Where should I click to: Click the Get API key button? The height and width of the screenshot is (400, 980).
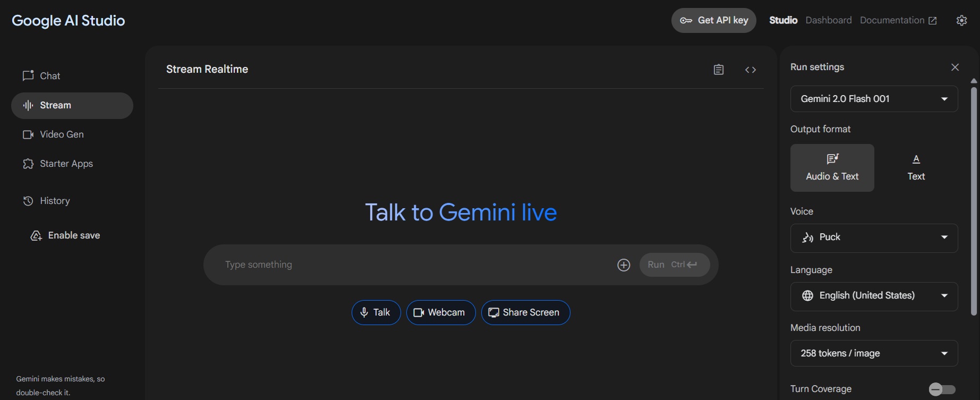point(714,20)
